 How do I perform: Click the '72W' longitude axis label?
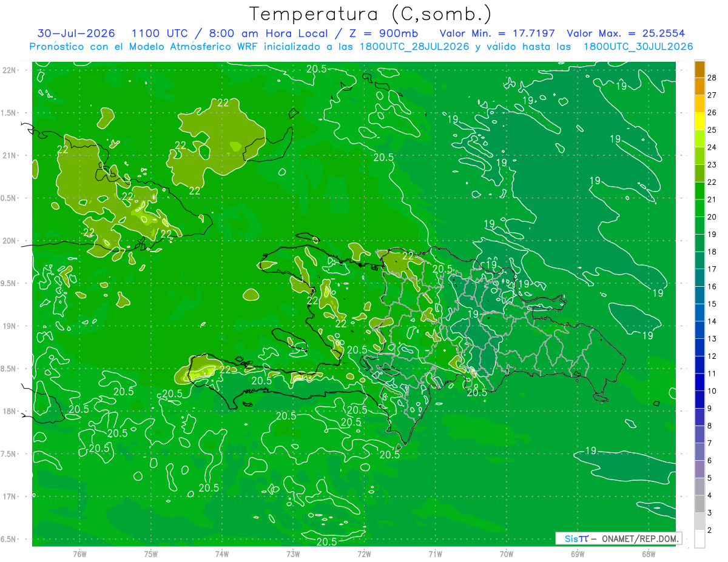[x=364, y=554]
